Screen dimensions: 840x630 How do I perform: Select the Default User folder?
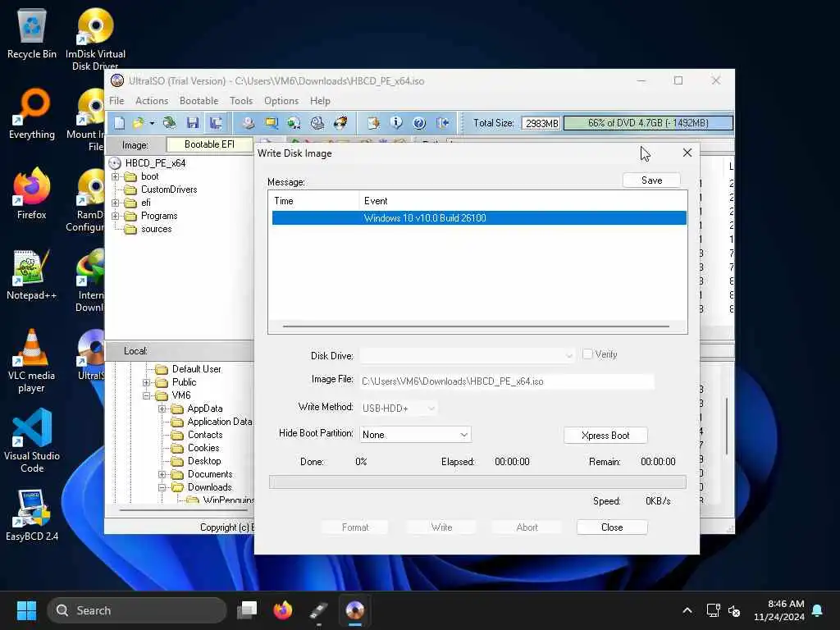pyautogui.click(x=196, y=369)
